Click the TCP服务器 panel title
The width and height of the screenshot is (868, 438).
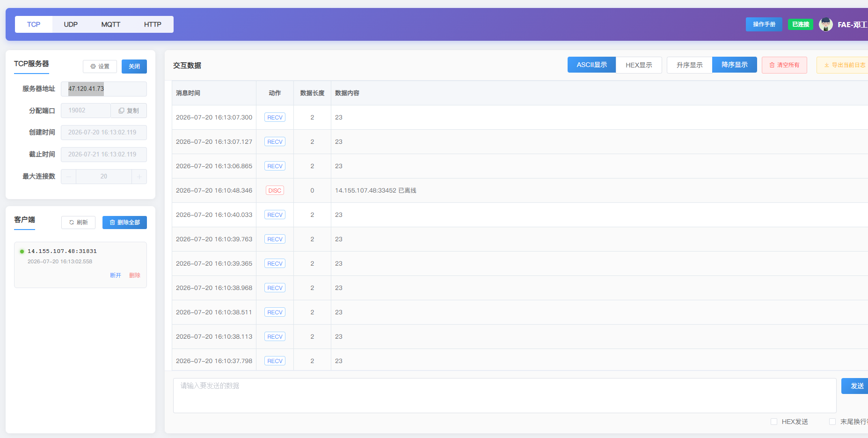pyautogui.click(x=31, y=64)
